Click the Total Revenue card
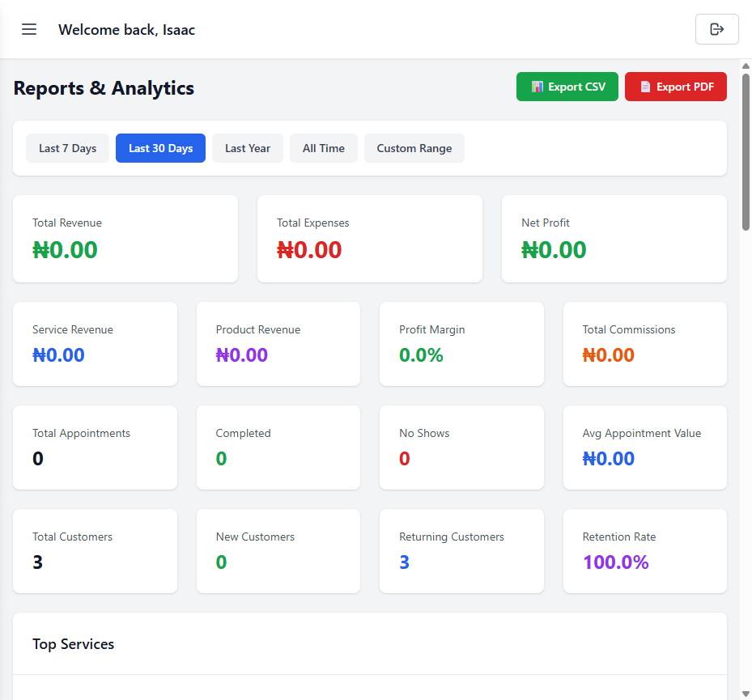752x700 pixels. pyautogui.click(x=125, y=238)
